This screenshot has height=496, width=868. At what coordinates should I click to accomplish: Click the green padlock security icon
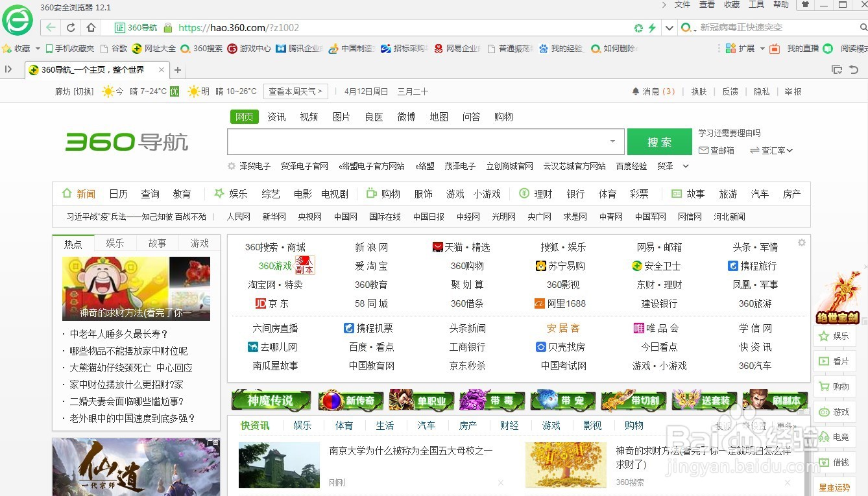coord(168,28)
